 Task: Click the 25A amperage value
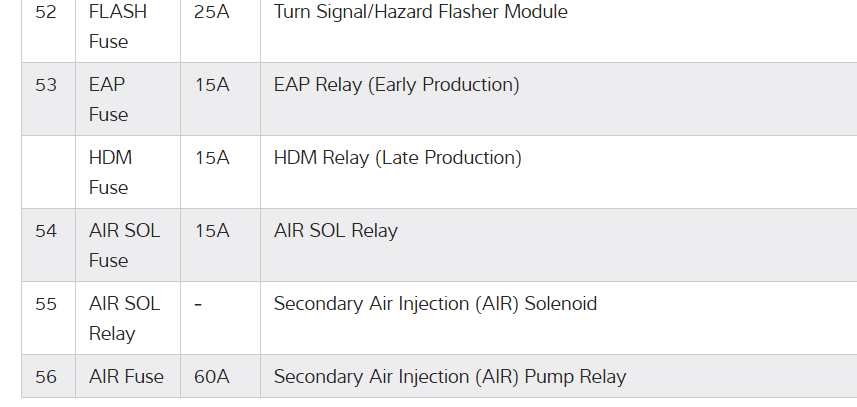pos(212,13)
